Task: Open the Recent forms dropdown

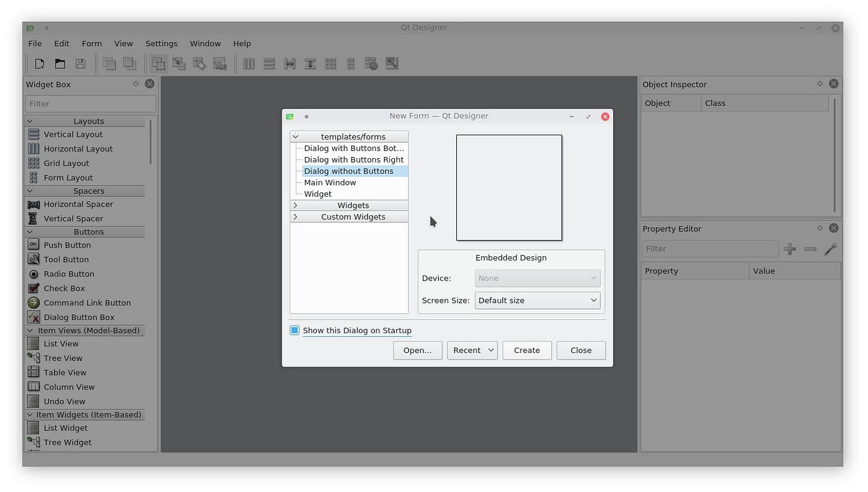Action: pyautogui.click(x=472, y=350)
